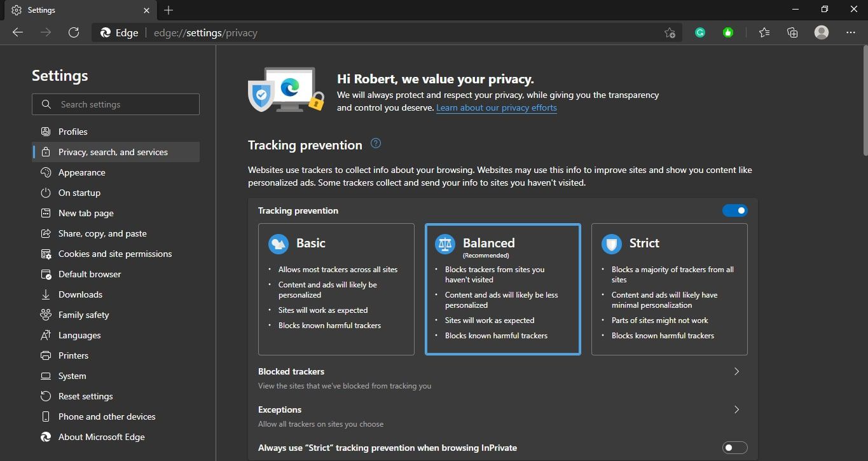Click the Reset settings icon

point(46,396)
